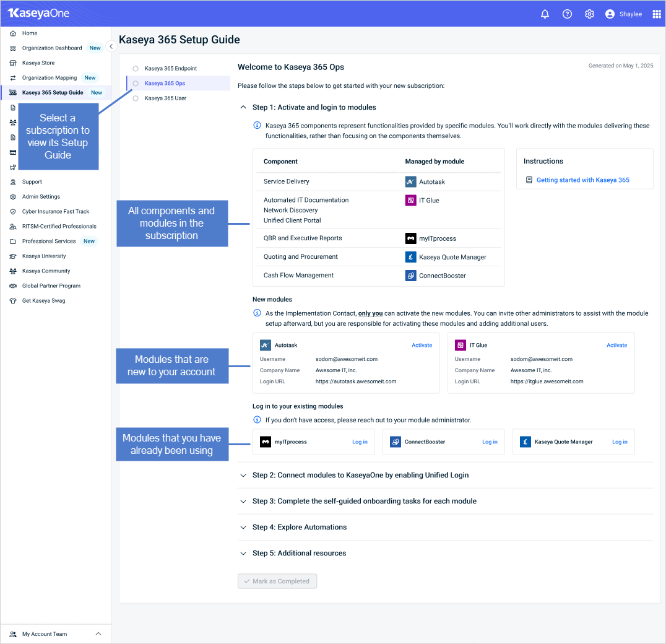The height and width of the screenshot is (644, 666).
Task: Activate the IT Glue module
Action: pyautogui.click(x=616, y=346)
